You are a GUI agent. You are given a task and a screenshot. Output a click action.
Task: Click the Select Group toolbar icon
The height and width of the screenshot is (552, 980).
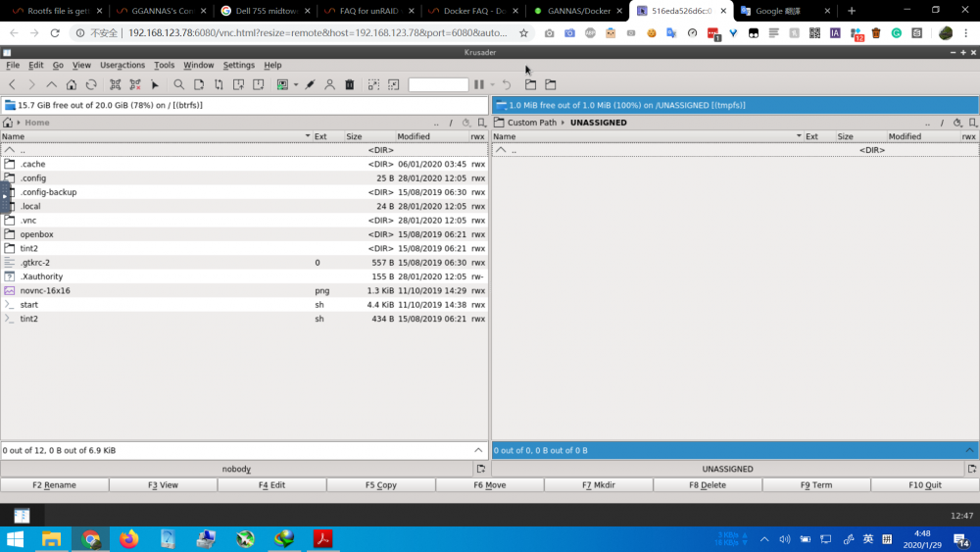(115, 84)
